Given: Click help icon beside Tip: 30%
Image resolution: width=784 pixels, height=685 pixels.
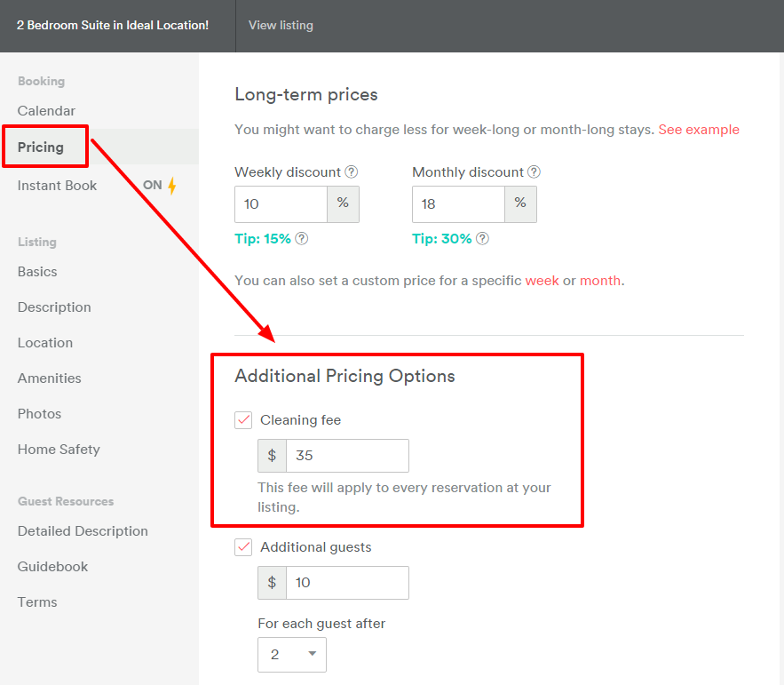Looking at the screenshot, I should tap(482, 239).
